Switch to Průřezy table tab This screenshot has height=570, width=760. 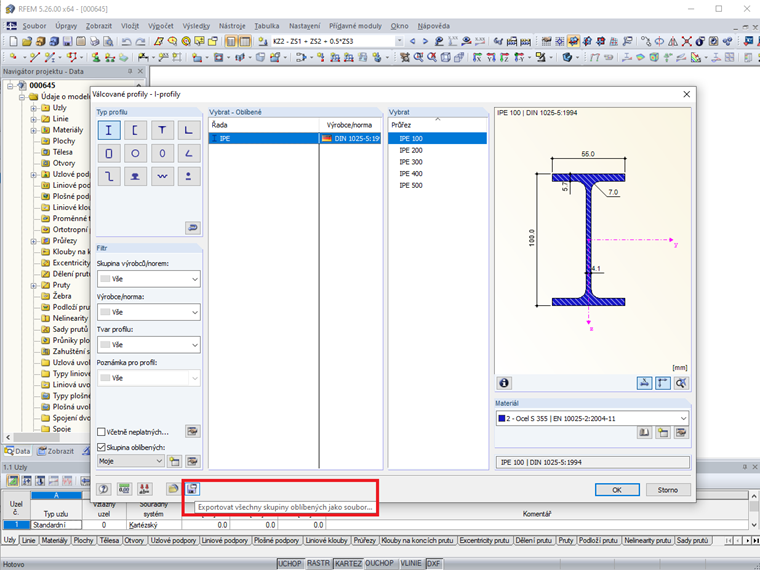pos(364,540)
